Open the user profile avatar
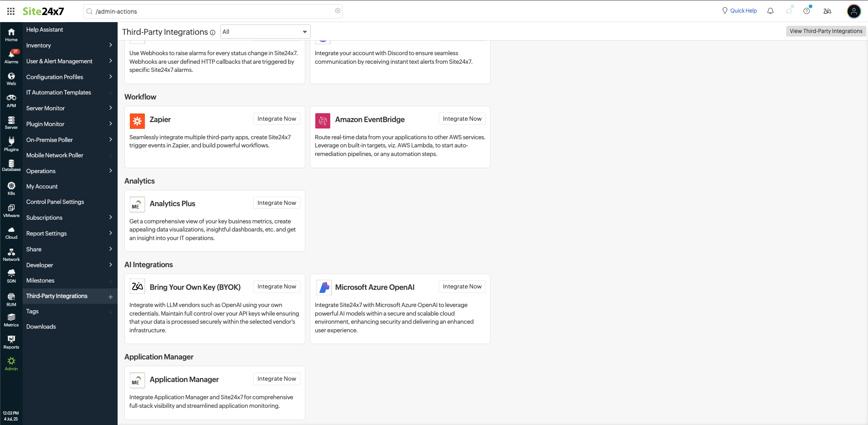The image size is (868, 425). point(854,11)
